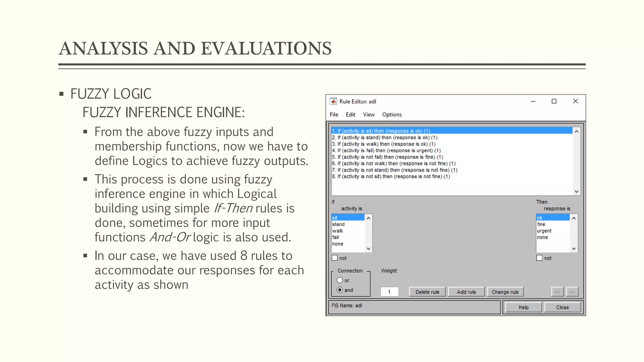Enable the 'not' checkbox under activity

click(x=335, y=258)
